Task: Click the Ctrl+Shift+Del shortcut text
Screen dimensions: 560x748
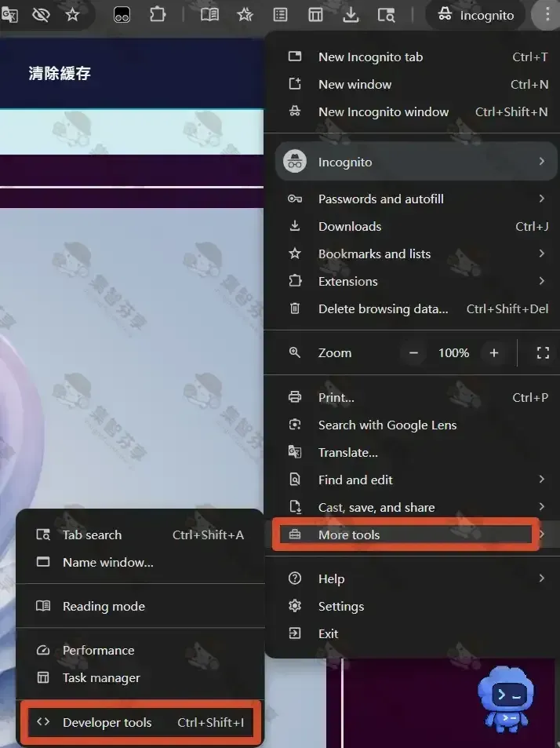Action: (x=507, y=309)
